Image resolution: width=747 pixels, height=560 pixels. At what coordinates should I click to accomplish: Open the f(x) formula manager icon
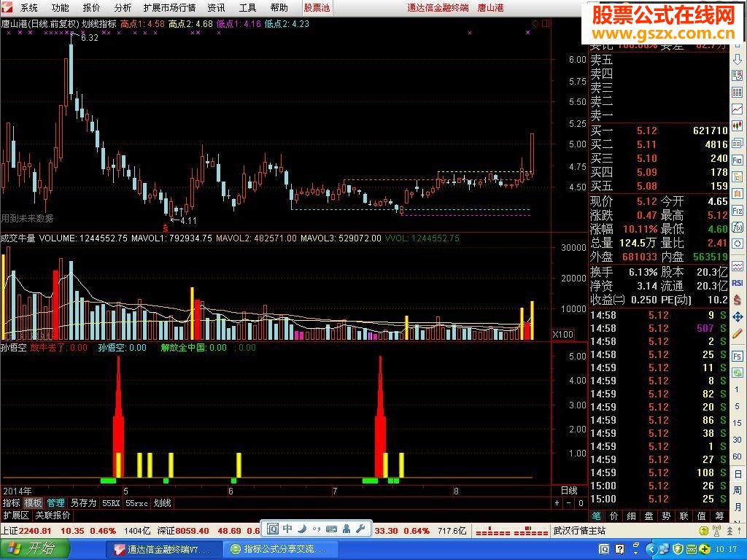point(737,227)
